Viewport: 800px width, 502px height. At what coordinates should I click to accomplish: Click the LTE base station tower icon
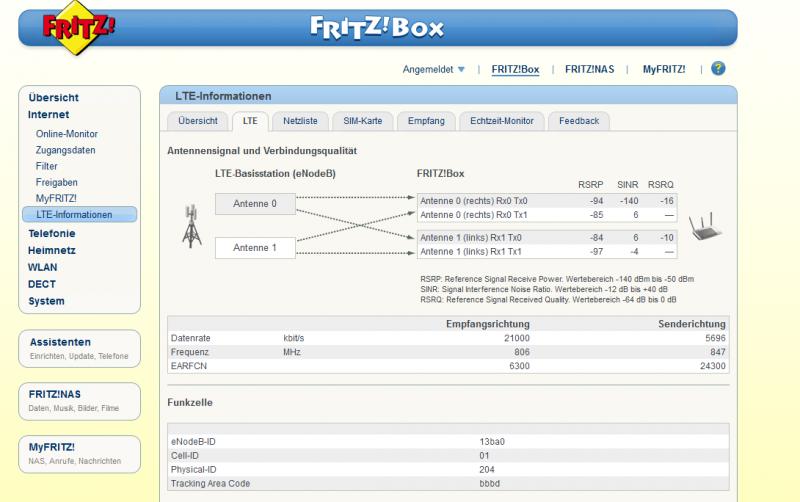pyautogui.click(x=192, y=227)
